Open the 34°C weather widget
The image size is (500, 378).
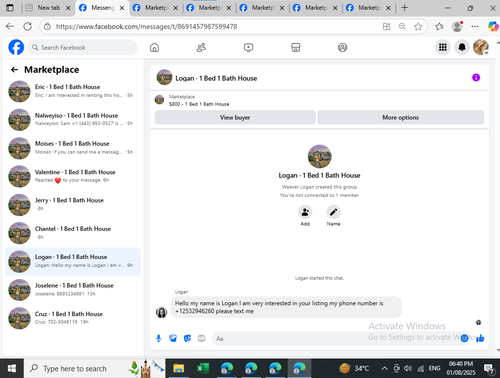(x=354, y=368)
